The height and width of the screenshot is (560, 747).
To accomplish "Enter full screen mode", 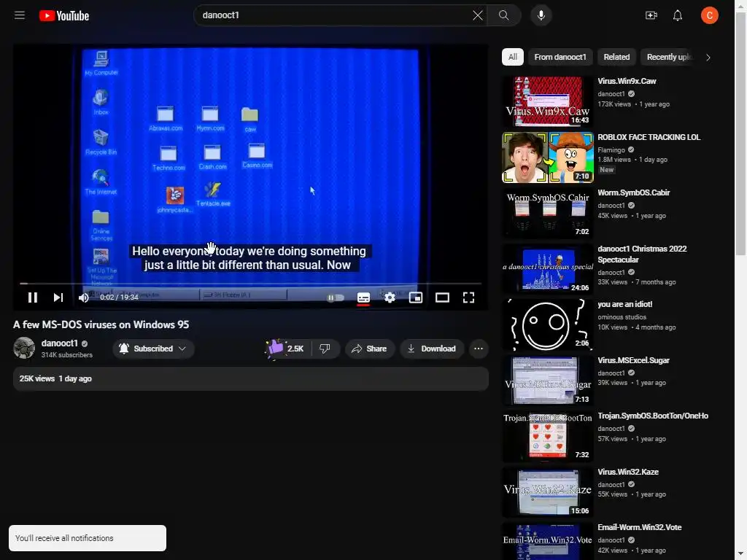I will coord(469,297).
